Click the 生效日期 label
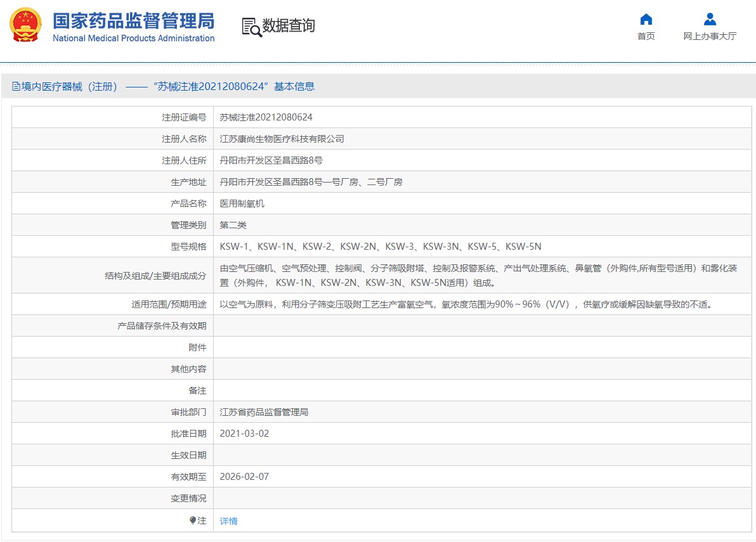The width and height of the screenshot is (756, 542). click(188, 455)
